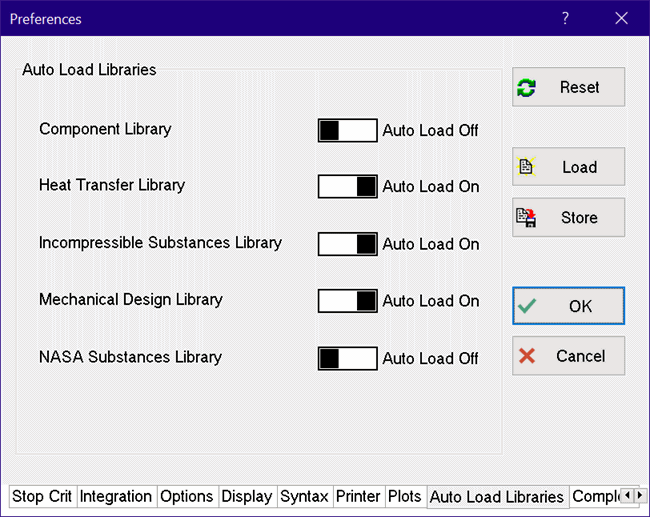
Task: Click the Load file icon
Action: click(x=526, y=167)
